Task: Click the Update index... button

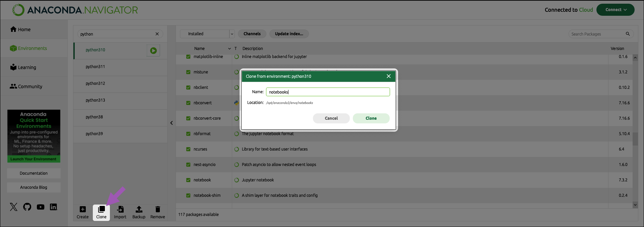Action: [x=289, y=34]
